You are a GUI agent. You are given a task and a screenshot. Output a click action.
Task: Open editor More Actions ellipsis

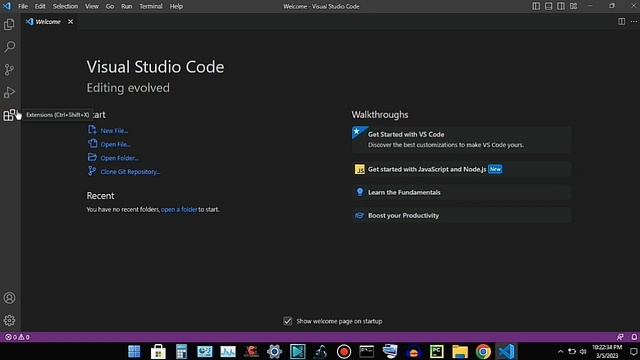pyautogui.click(x=634, y=21)
